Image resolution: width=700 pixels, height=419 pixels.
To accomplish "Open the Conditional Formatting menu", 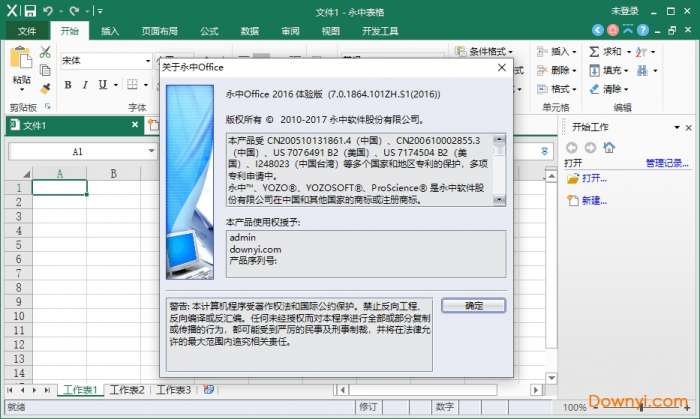I will pos(484,51).
